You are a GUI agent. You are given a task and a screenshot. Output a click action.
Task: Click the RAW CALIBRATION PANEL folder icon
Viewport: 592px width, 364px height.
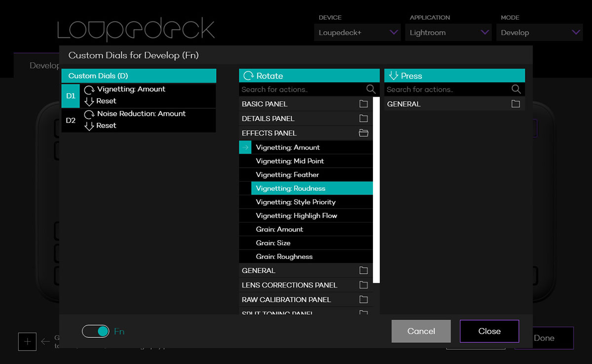click(x=364, y=300)
